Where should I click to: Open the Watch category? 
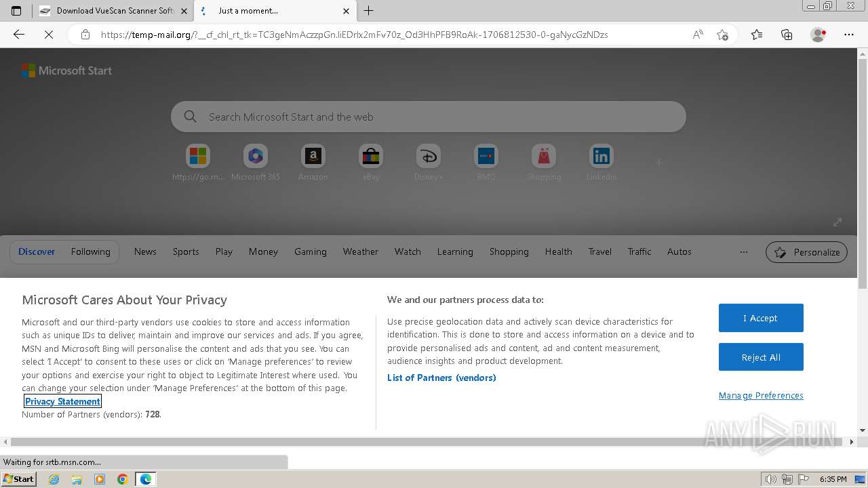pos(408,251)
